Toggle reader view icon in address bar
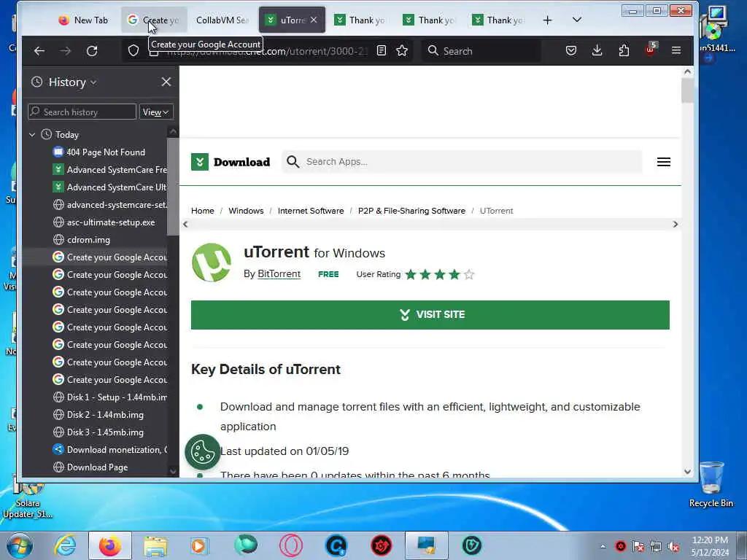Image resolution: width=747 pixels, height=560 pixels. tap(381, 50)
